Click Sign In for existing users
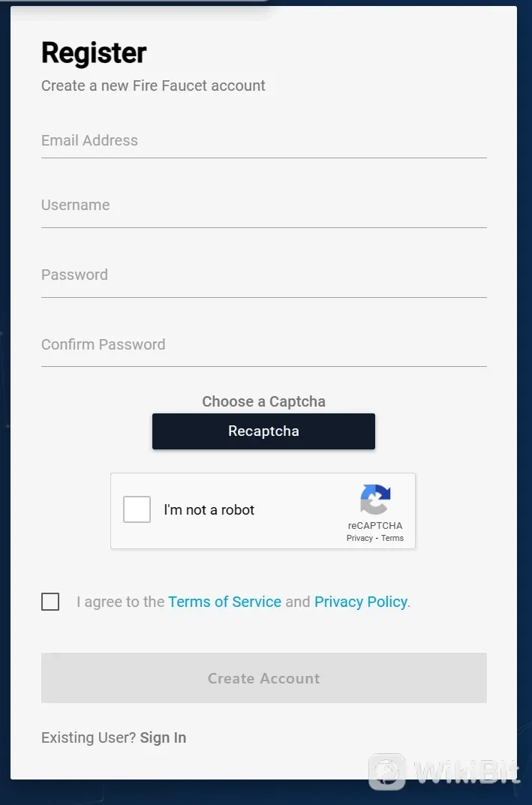 [163, 737]
